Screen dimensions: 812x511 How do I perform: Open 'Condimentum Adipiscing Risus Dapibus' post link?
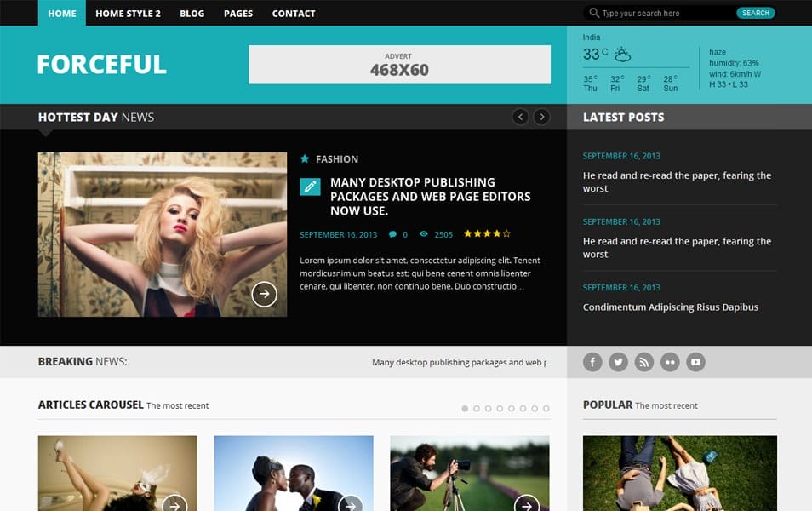[x=670, y=307]
